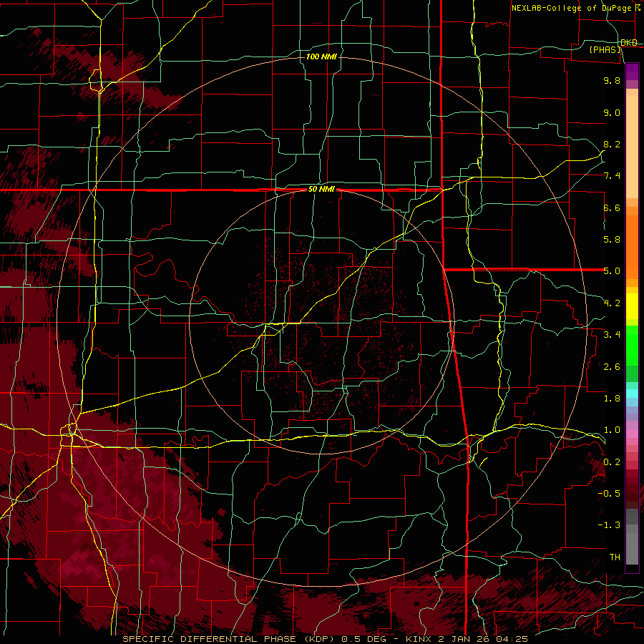Click the 1.0 color scale value
This screenshot has height=644, width=644.
click(x=612, y=430)
